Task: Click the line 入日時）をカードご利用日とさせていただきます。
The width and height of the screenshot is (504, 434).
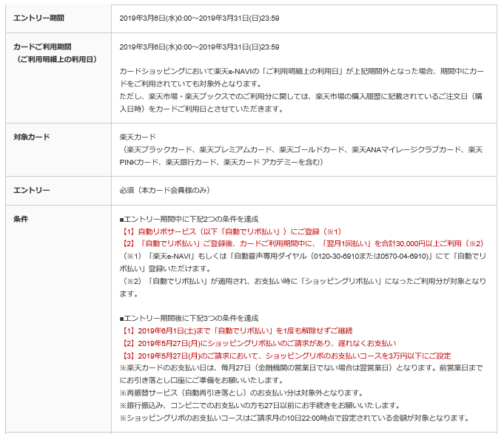Action: pos(202,109)
